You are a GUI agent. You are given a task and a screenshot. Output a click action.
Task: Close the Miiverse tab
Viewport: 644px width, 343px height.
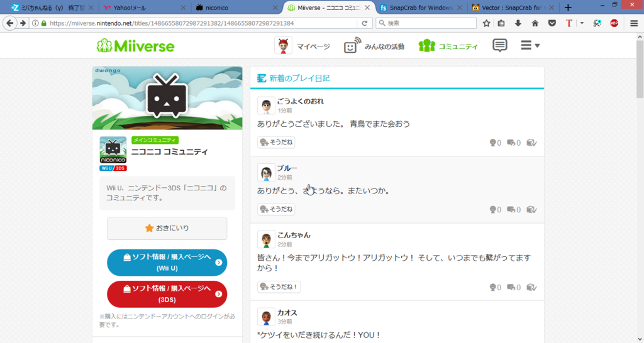click(367, 8)
